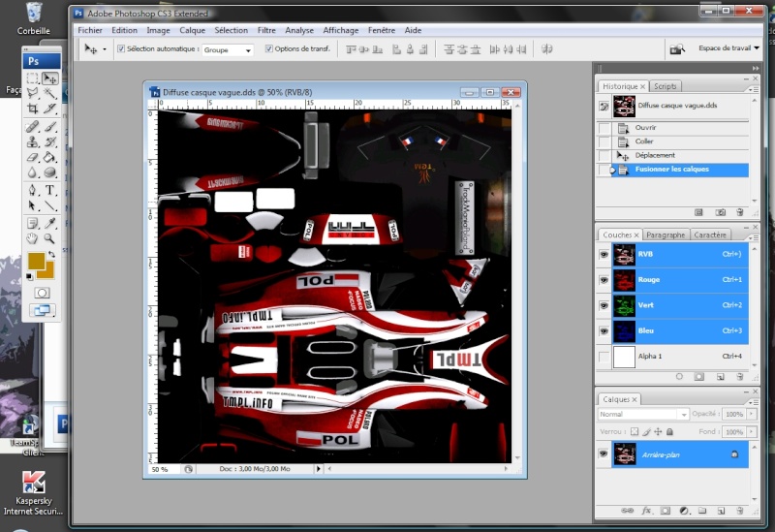This screenshot has width=775, height=532.
Task: Create new adjustment layer in Calques panel
Action: pyautogui.click(x=684, y=511)
